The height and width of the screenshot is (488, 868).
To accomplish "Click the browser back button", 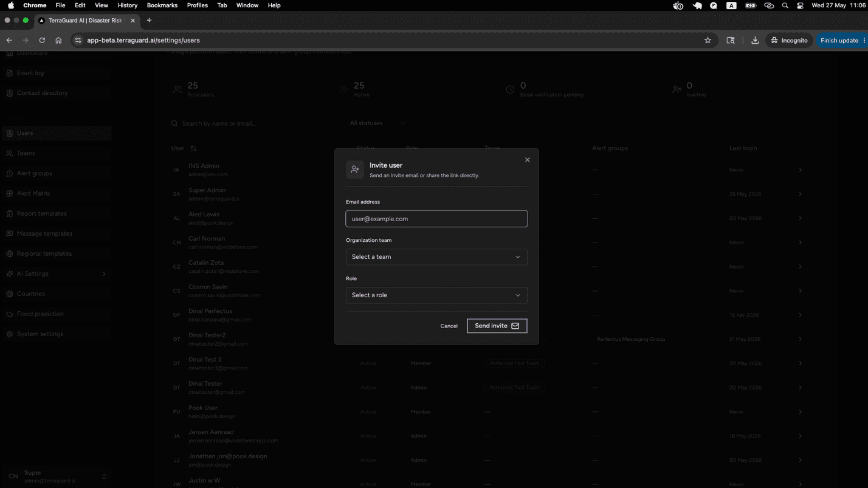I will pyautogui.click(x=9, y=40).
